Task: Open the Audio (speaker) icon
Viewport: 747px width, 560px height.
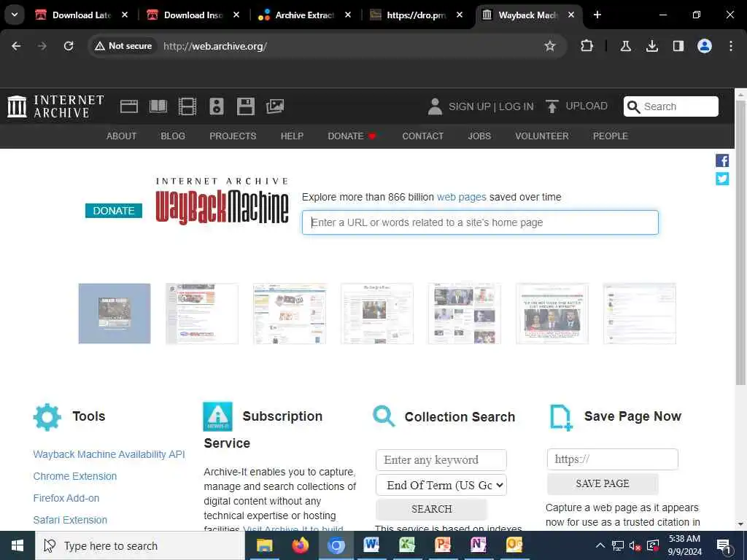Action: [216, 106]
